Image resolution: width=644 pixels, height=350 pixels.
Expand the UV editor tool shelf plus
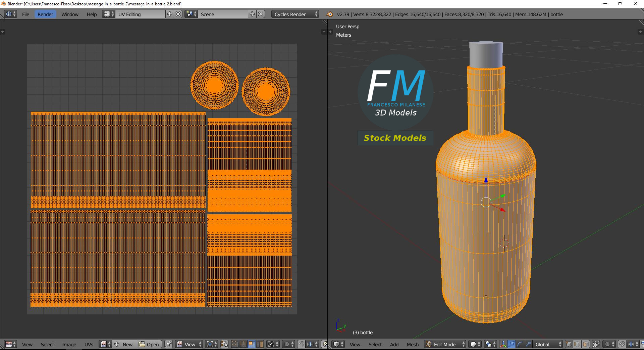pos(2,32)
